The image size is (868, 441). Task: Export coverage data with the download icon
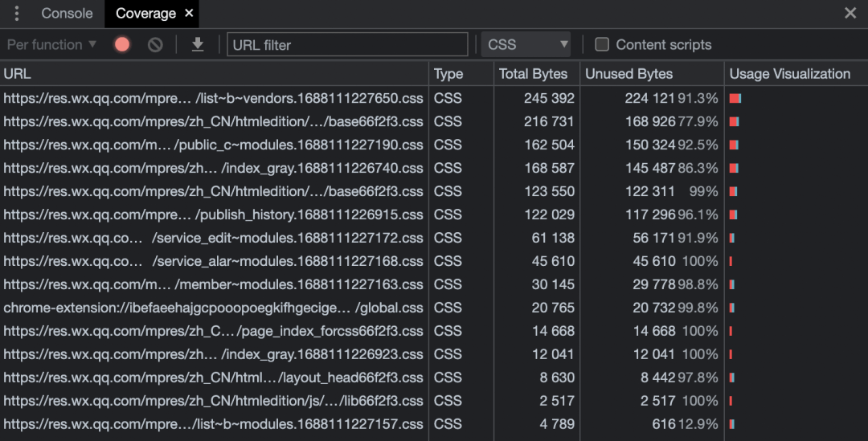pyautogui.click(x=198, y=45)
